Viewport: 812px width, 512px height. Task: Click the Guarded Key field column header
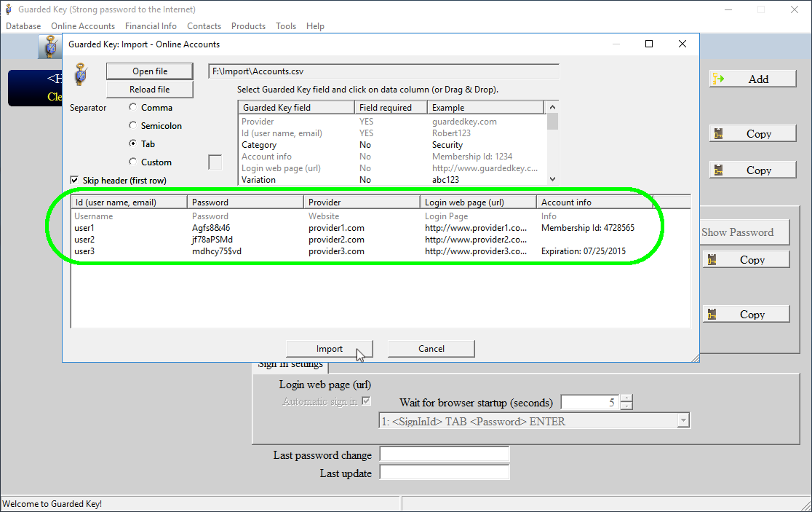pyautogui.click(x=296, y=107)
